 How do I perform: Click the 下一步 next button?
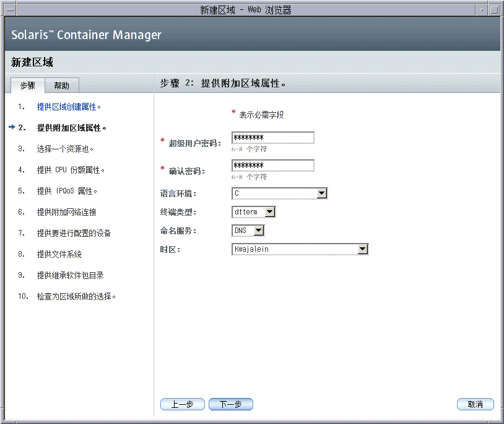click(231, 404)
